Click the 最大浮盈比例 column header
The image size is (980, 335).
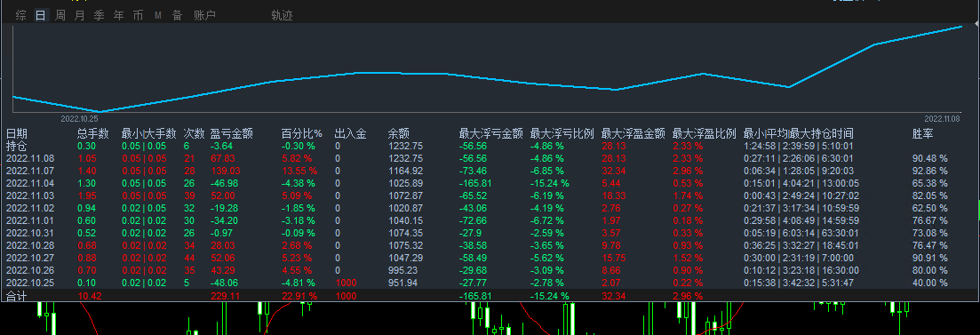coord(704,134)
